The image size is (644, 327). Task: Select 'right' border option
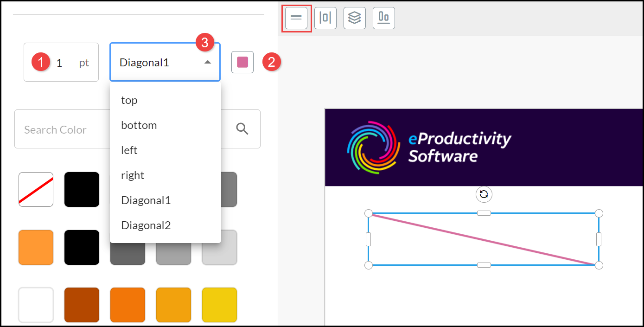point(133,175)
